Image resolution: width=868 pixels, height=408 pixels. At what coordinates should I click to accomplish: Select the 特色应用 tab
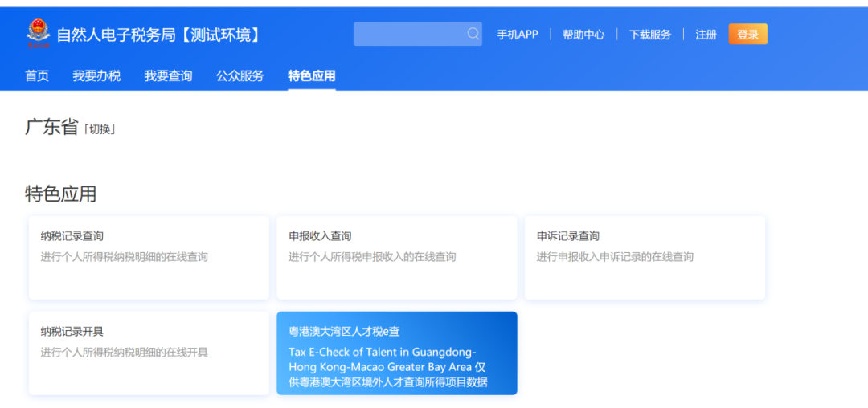coord(312,76)
